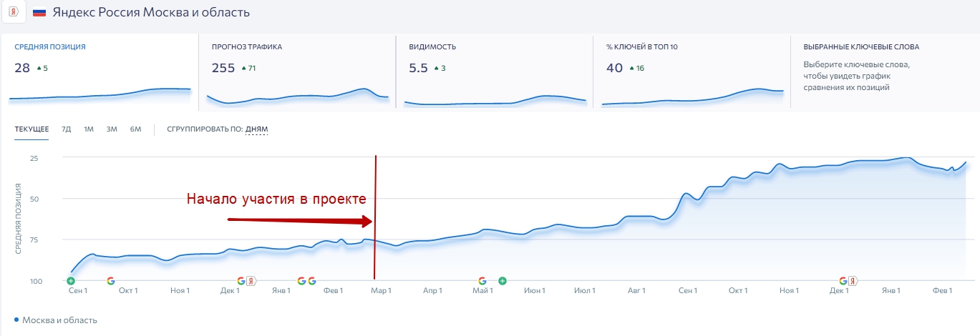The image size is (980, 336).
Task: Click the green +71 change indicator
Action: [249, 69]
